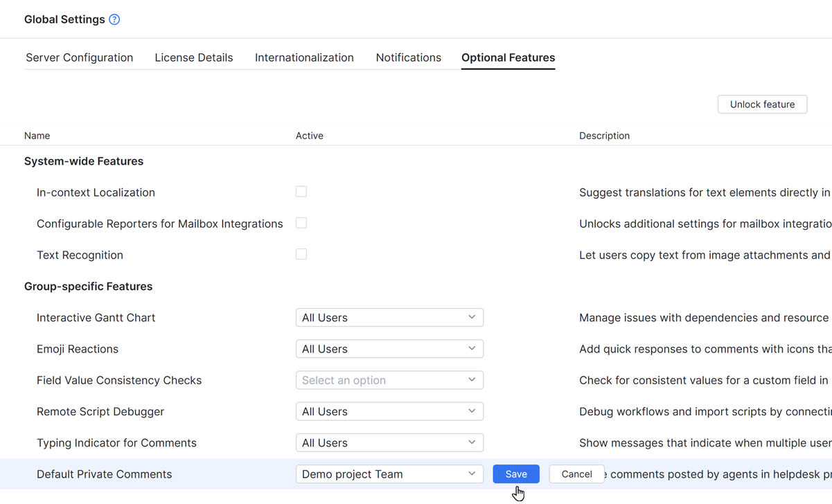Screen dimensions: 832x504
Task: Switch to the Internationalization tab
Action: pyautogui.click(x=304, y=57)
